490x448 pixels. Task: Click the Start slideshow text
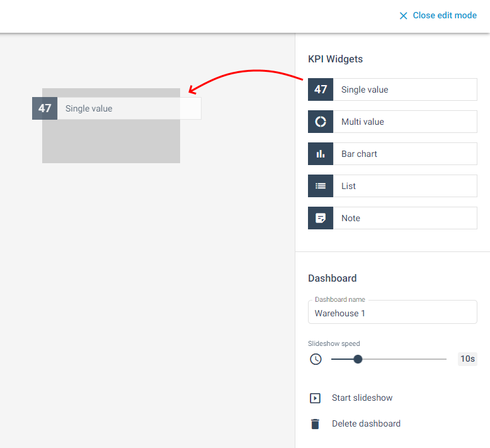362,398
